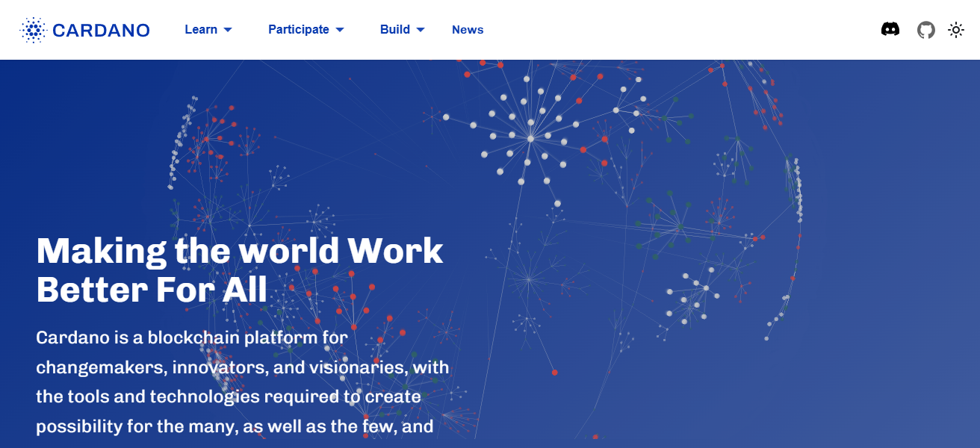The height and width of the screenshot is (448, 980).
Task: Select the Learn navigation label
Action: click(x=199, y=29)
